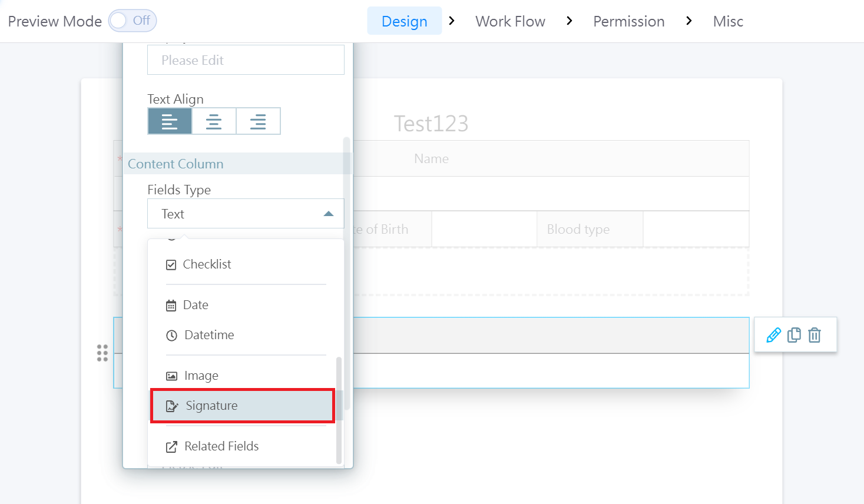Click the duplicate copy icon
Screen dimensions: 864x504
pyautogui.click(x=794, y=335)
